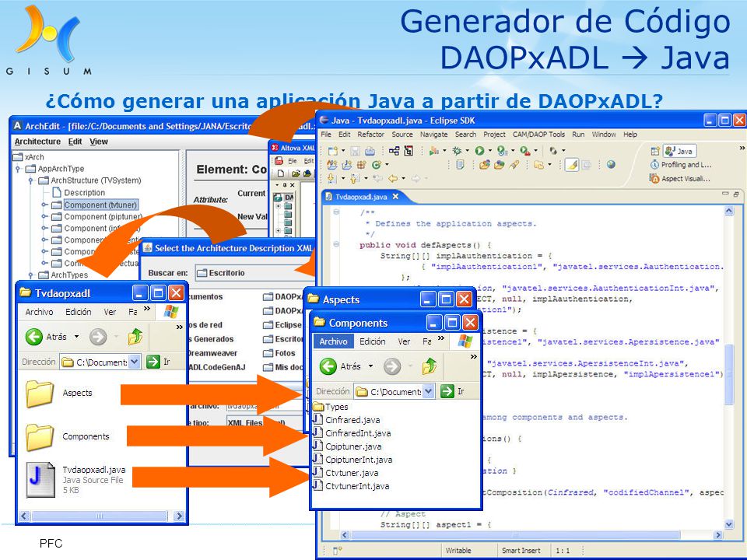Viewport: 747px width, 560px height.
Task: Collapse defAspects method fold marker
Action: tap(336, 244)
